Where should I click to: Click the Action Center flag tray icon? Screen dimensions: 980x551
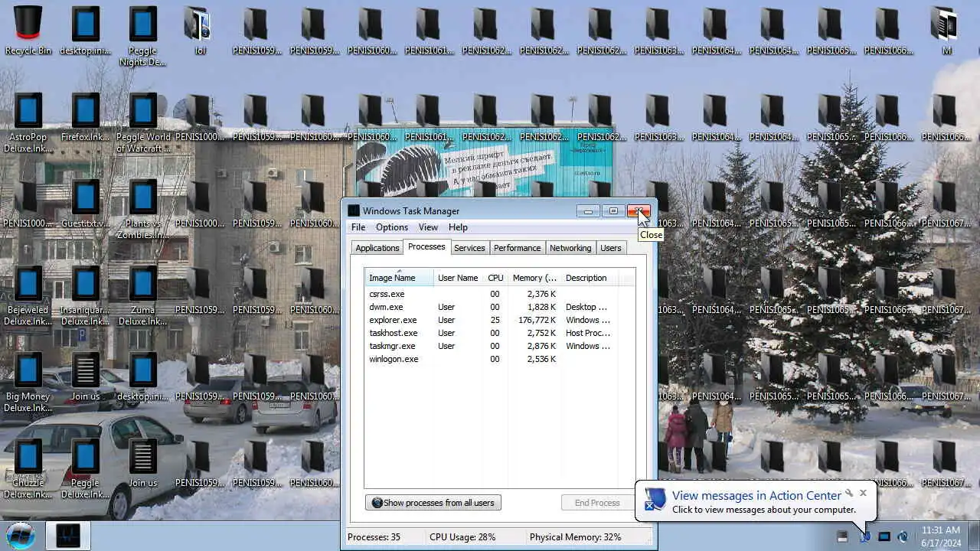point(864,536)
